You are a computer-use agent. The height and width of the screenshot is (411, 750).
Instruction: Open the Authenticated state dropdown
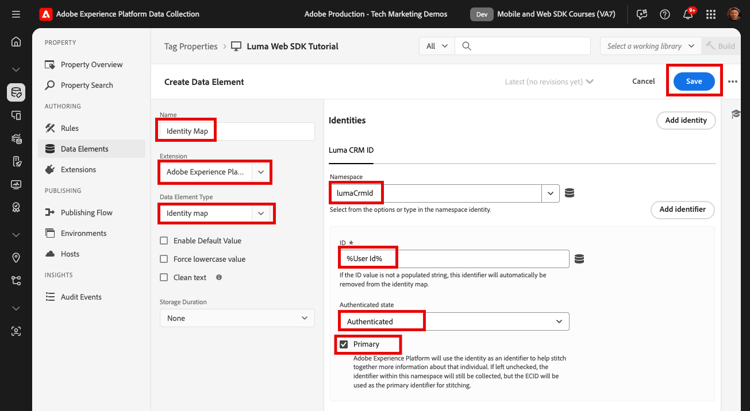(454, 322)
